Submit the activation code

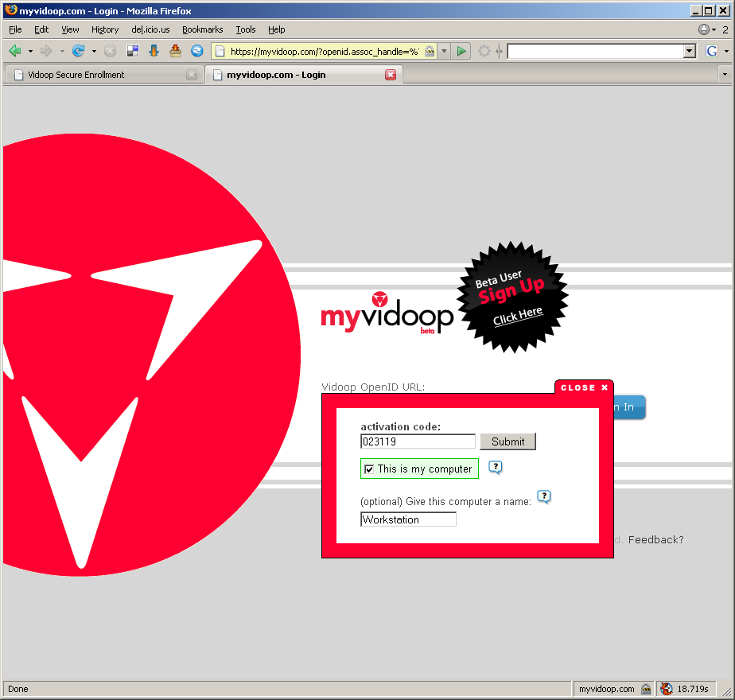click(507, 441)
